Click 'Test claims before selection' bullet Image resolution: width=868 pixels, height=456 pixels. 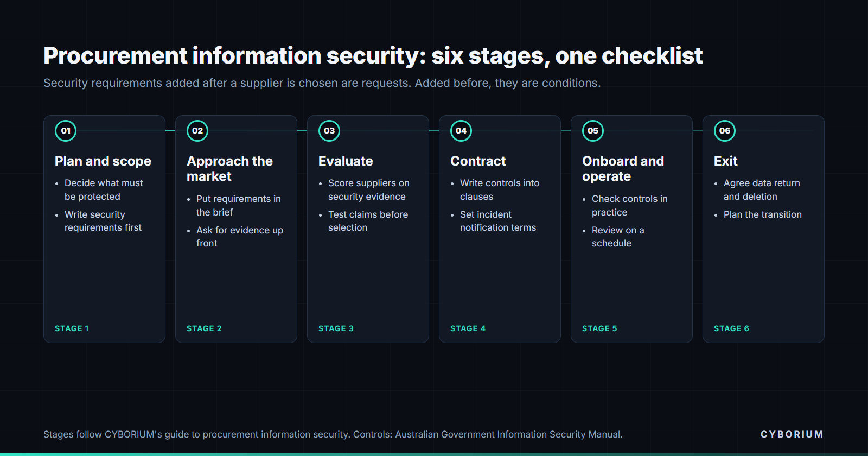(x=368, y=221)
